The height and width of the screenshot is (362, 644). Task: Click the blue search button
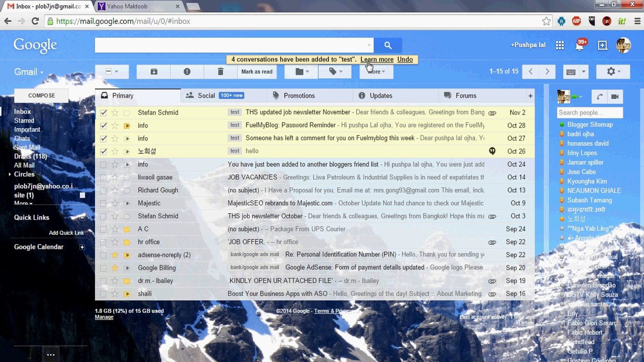[388, 45]
